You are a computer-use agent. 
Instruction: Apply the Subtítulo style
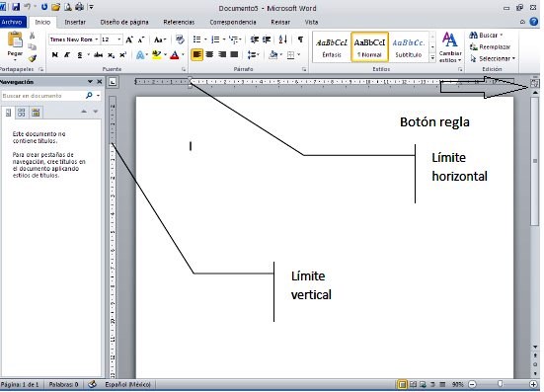[x=409, y=47]
